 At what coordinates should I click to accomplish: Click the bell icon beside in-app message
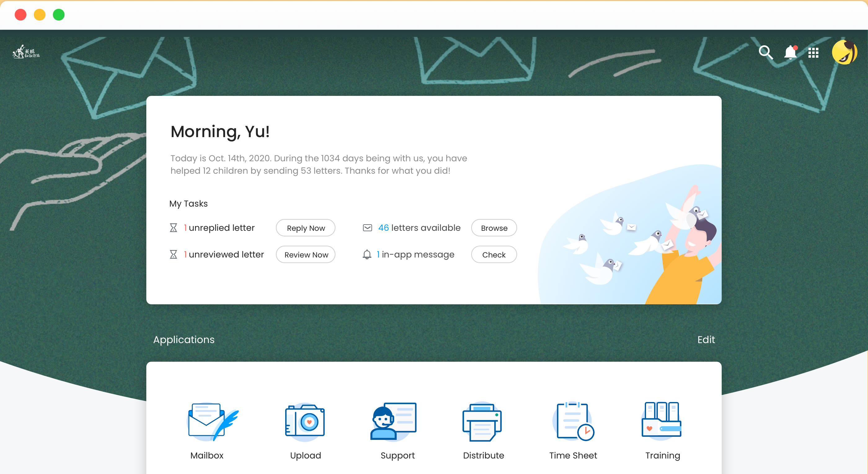coord(367,255)
